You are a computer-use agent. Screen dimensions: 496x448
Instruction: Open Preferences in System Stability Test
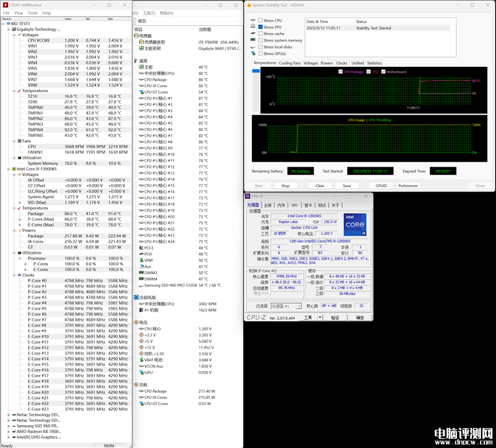pyautogui.click(x=408, y=186)
